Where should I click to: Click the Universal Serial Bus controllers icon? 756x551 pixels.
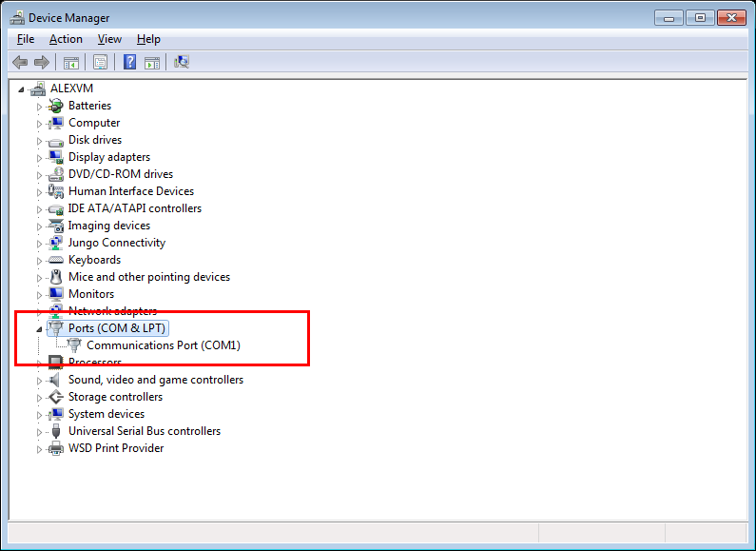tap(56, 431)
